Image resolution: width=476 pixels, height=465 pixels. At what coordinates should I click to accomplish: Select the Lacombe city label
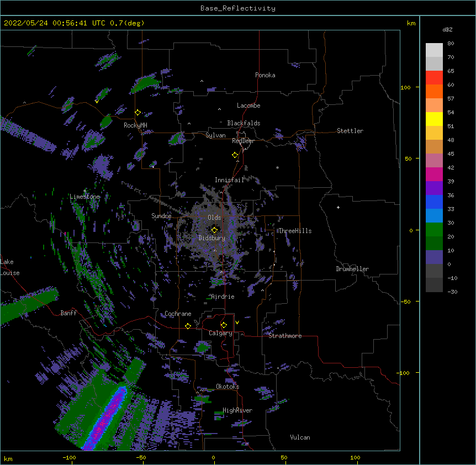click(248, 105)
